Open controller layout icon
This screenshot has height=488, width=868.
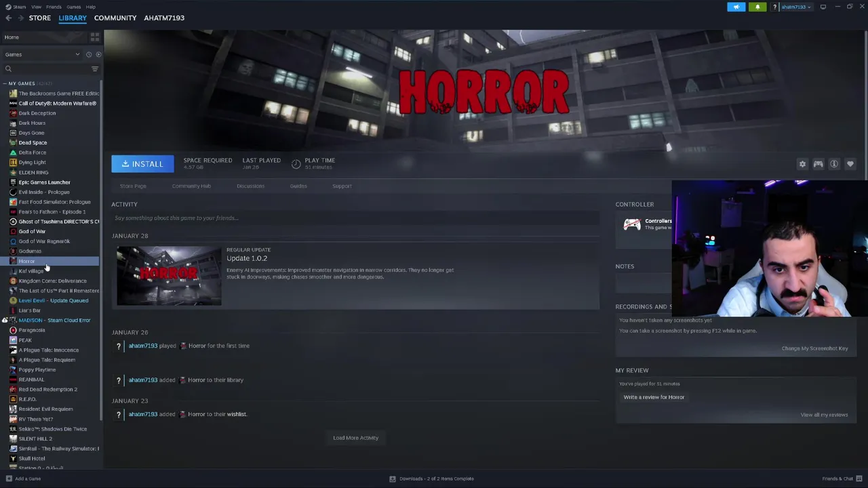coord(818,164)
